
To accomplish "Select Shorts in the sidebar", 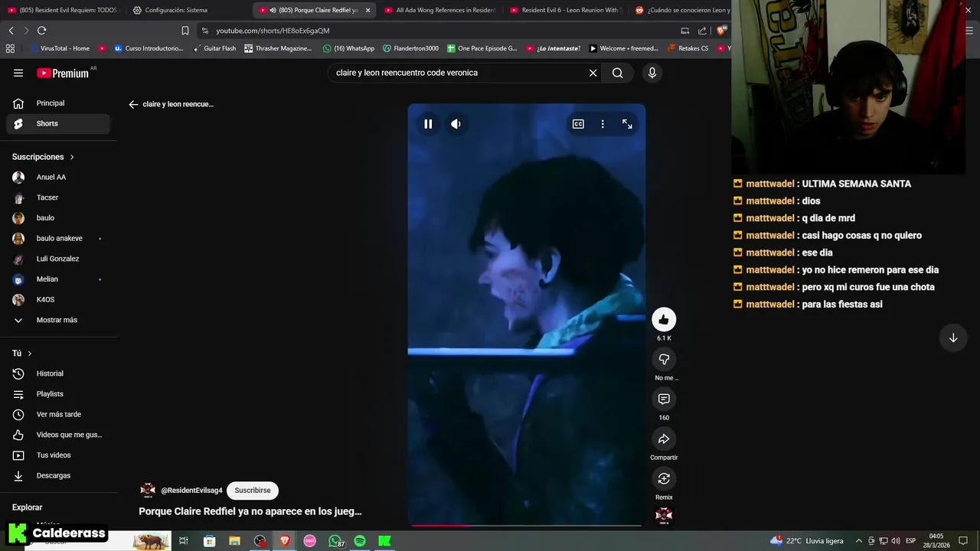I will [x=58, y=123].
